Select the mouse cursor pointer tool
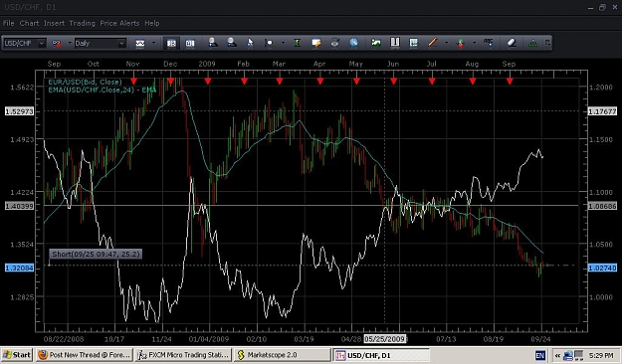The width and height of the screenshot is (622, 364). tap(250, 43)
